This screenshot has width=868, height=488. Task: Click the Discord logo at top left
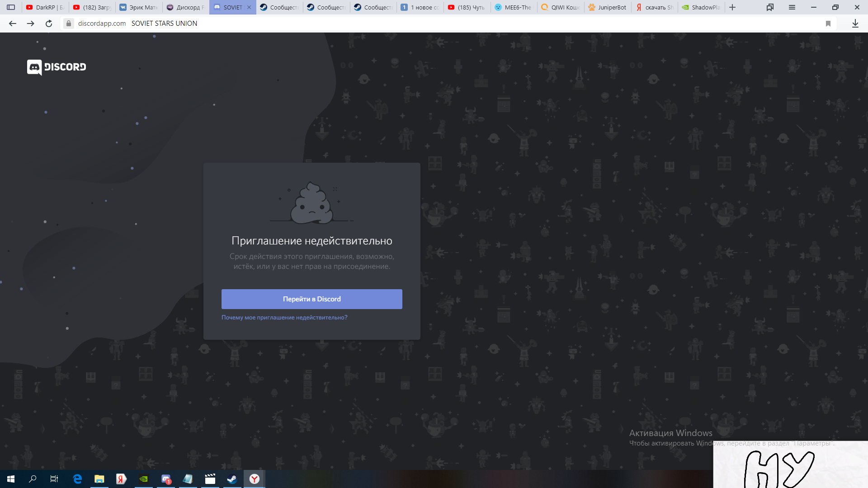pos(57,67)
